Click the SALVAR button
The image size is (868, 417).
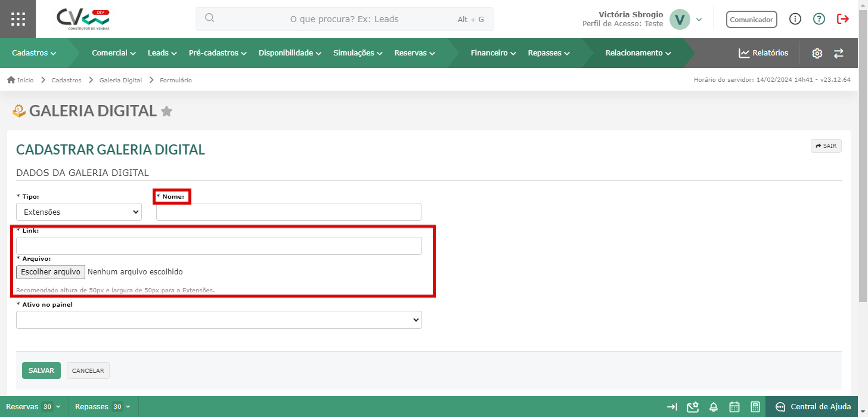[41, 370]
